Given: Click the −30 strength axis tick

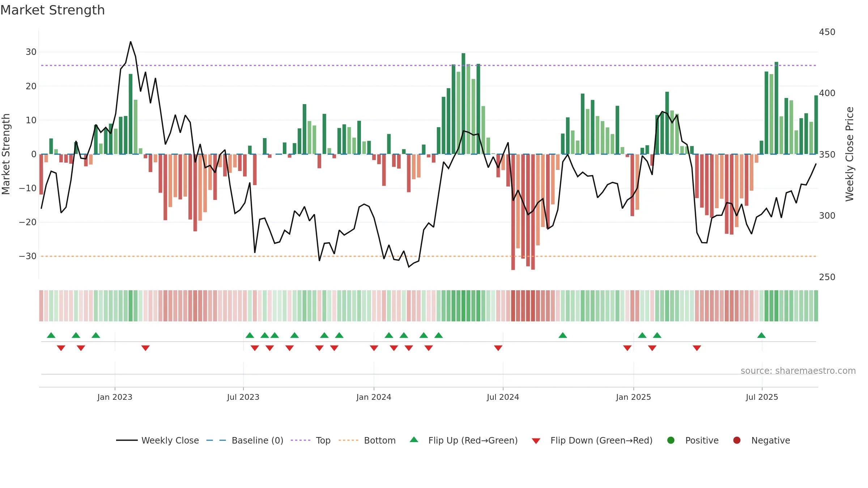Looking at the screenshot, I should [x=28, y=256].
